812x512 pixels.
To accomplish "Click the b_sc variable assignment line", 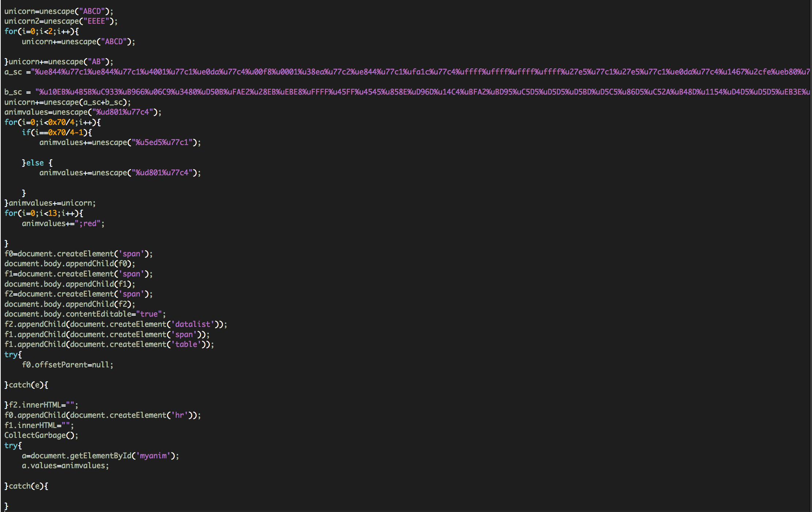I will point(407,92).
